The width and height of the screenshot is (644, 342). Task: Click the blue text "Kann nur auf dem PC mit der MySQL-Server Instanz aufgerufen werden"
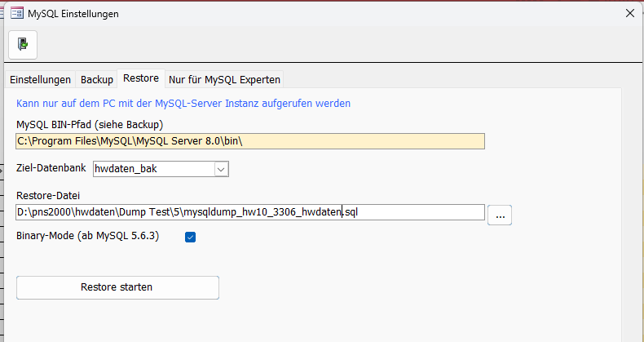coord(183,103)
